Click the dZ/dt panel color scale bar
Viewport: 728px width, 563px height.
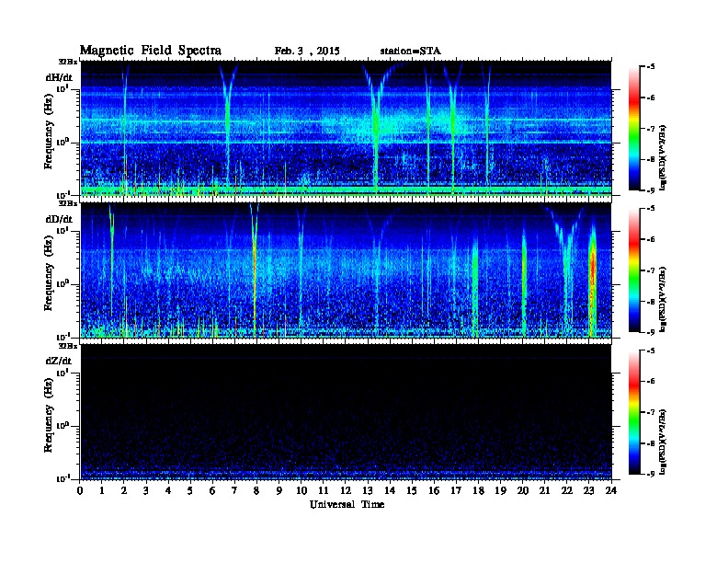tap(634, 412)
